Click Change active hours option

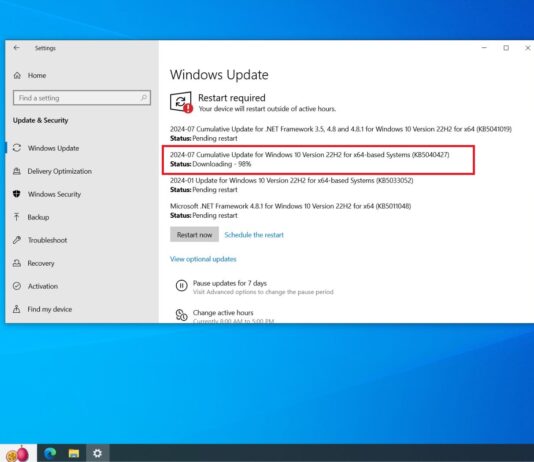tap(223, 313)
